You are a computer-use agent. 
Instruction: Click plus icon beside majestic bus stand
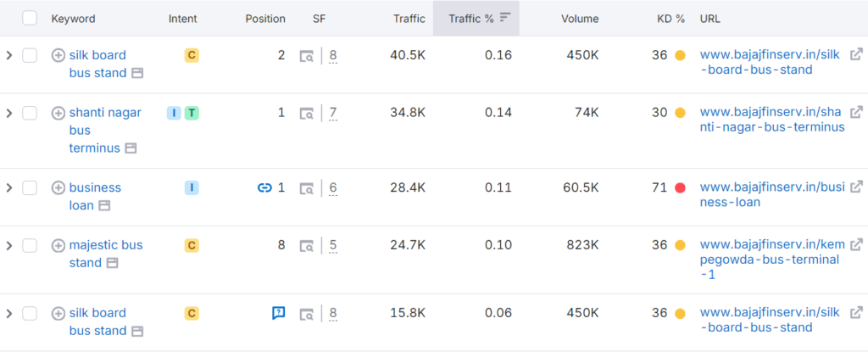tap(58, 245)
